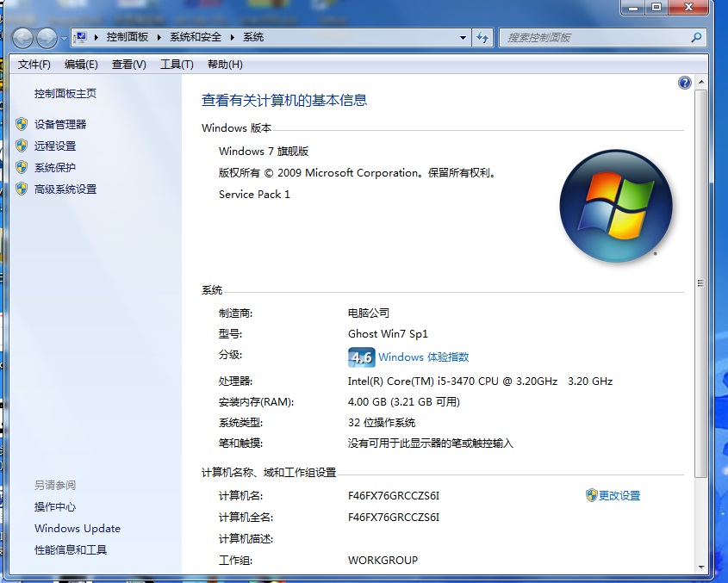
Task: Click the 4.6 experience index score badge
Action: [x=361, y=357]
